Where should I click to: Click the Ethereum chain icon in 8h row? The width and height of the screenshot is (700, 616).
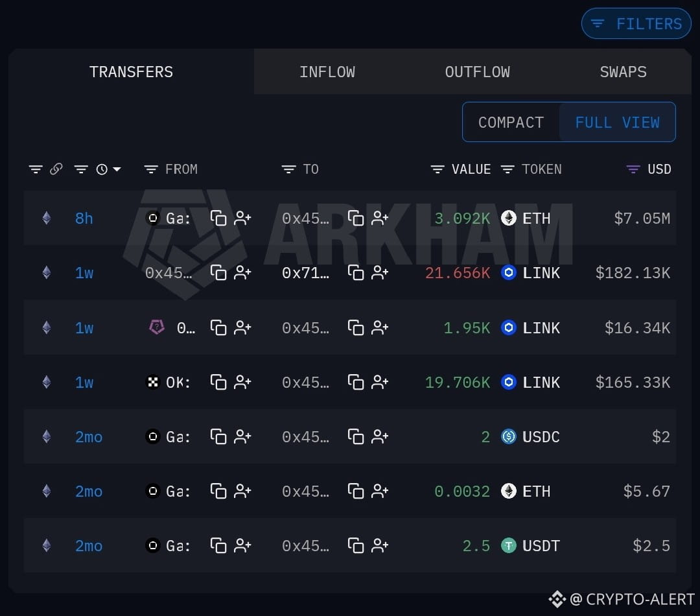tap(47, 218)
